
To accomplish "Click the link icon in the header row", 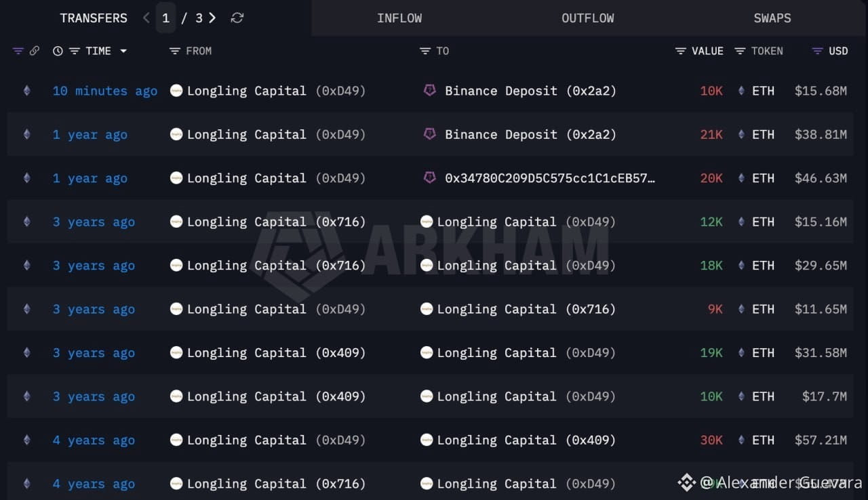I will click(34, 51).
